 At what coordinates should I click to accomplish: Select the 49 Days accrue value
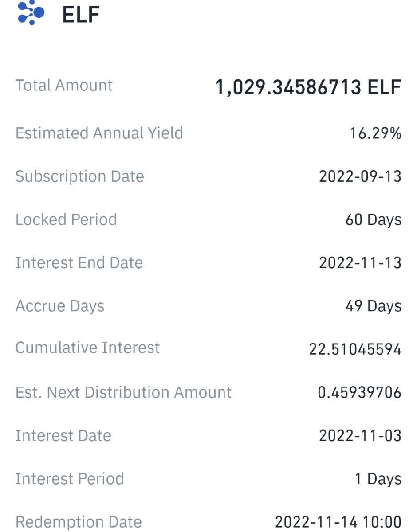(x=374, y=306)
